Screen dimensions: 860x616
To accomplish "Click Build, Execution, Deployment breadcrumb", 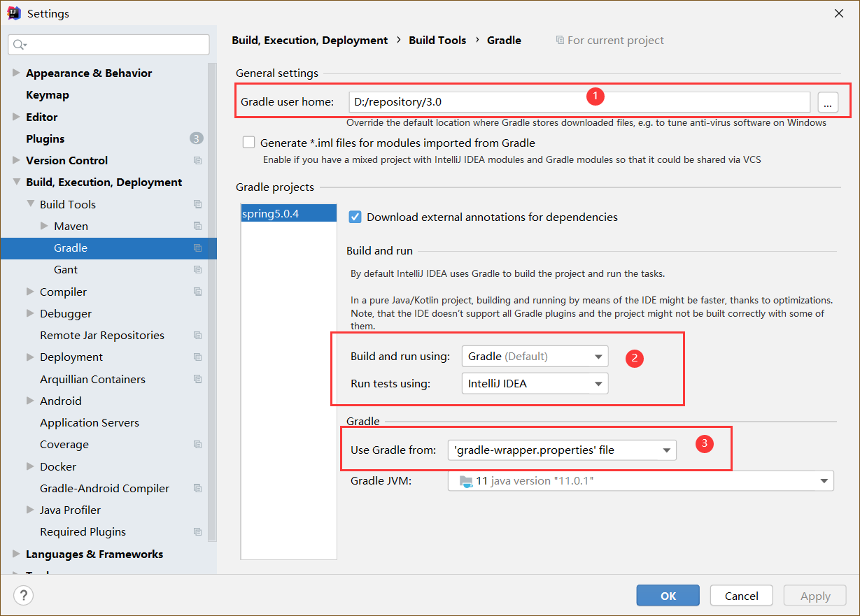I will click(x=310, y=40).
